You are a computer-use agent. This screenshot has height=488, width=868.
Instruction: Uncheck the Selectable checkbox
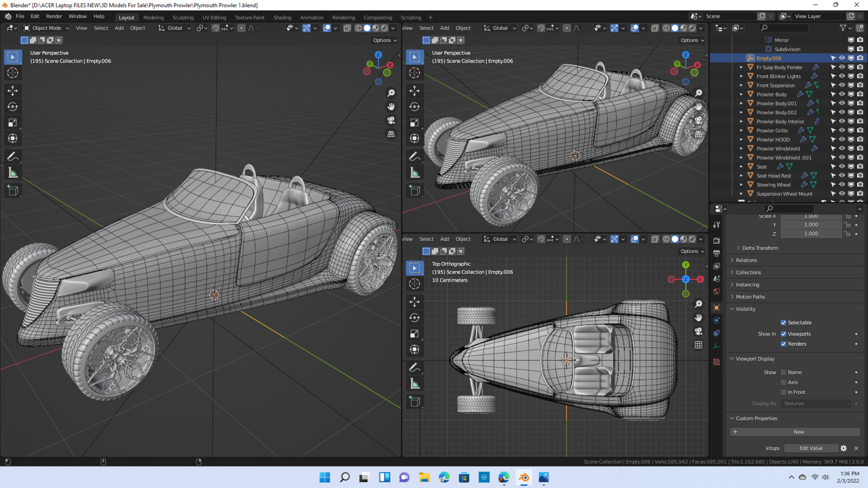click(x=784, y=323)
